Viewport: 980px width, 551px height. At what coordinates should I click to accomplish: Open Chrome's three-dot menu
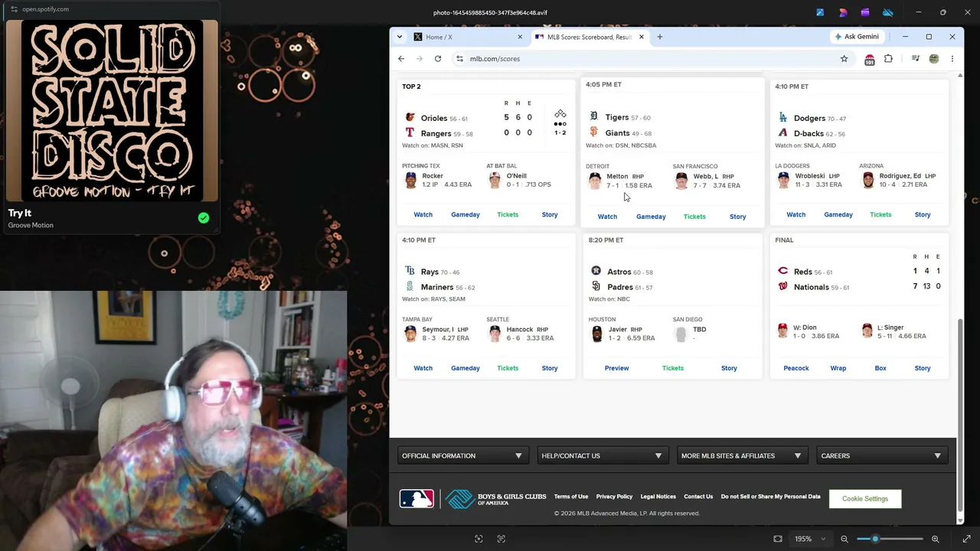(x=952, y=59)
